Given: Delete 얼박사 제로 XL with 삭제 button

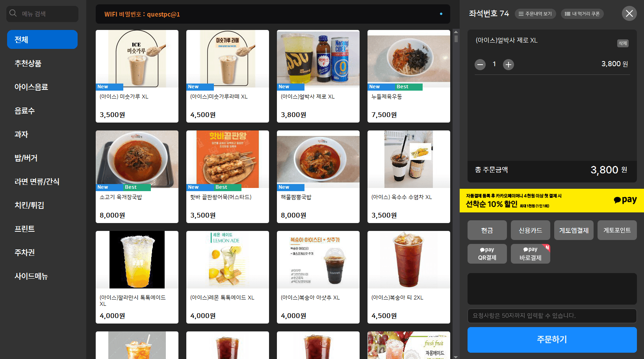Looking at the screenshot, I should 623,43.
